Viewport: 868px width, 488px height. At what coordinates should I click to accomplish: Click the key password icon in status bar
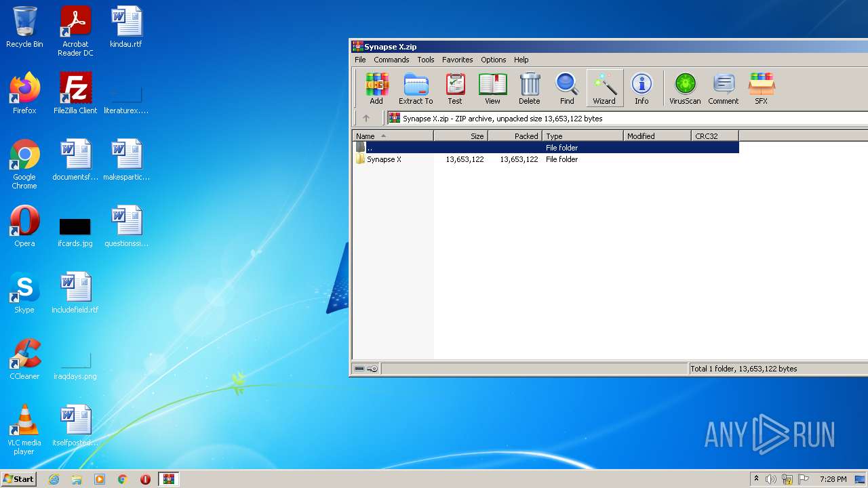tap(372, 369)
